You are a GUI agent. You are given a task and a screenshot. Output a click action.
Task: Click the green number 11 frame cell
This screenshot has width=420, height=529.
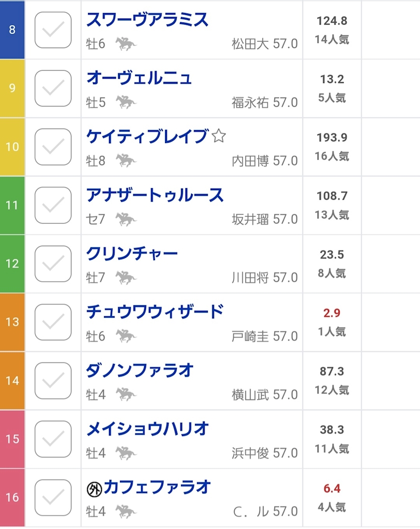[12, 205]
